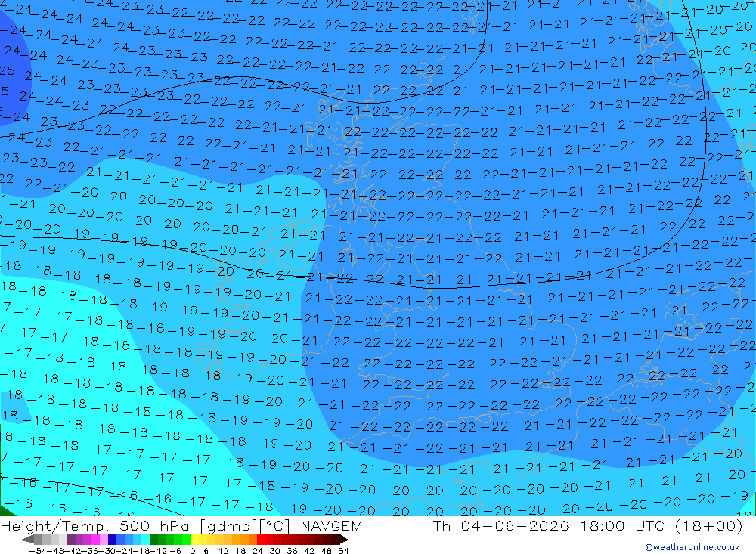Click the '54' legend scale maximum value
756x554 pixels.
[343, 551]
